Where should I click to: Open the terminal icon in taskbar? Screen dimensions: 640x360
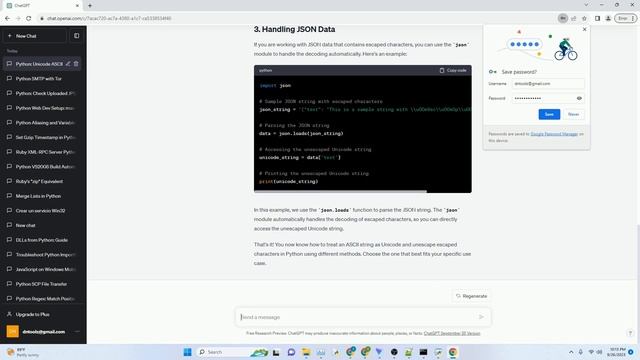coord(423,352)
